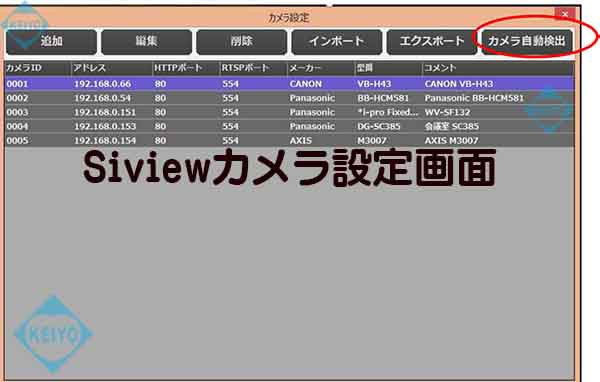Select camera 0002 at 192.168.0.54
Image resolution: width=600 pixels, height=382 pixels.
pyautogui.click(x=290, y=98)
